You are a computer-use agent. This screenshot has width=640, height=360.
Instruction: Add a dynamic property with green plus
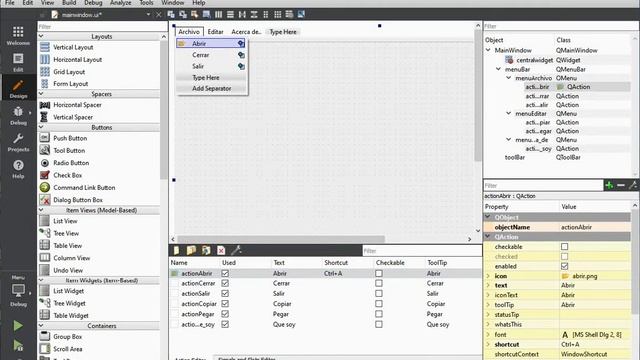click(609, 185)
